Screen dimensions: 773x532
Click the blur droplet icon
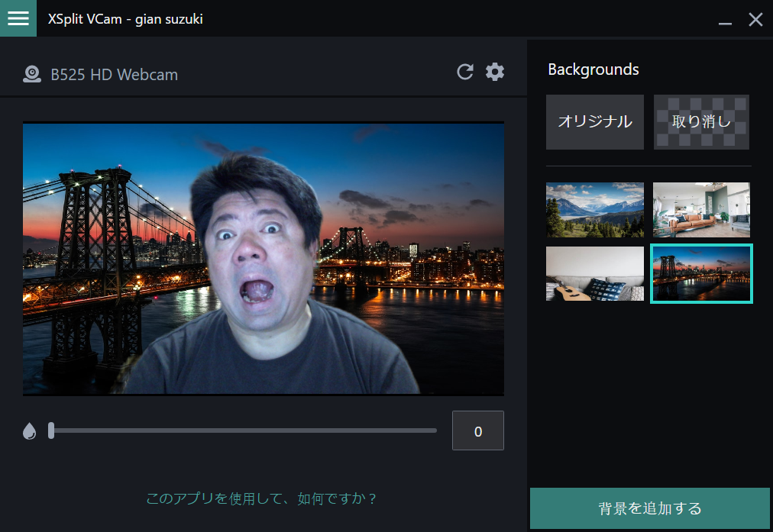(x=30, y=430)
